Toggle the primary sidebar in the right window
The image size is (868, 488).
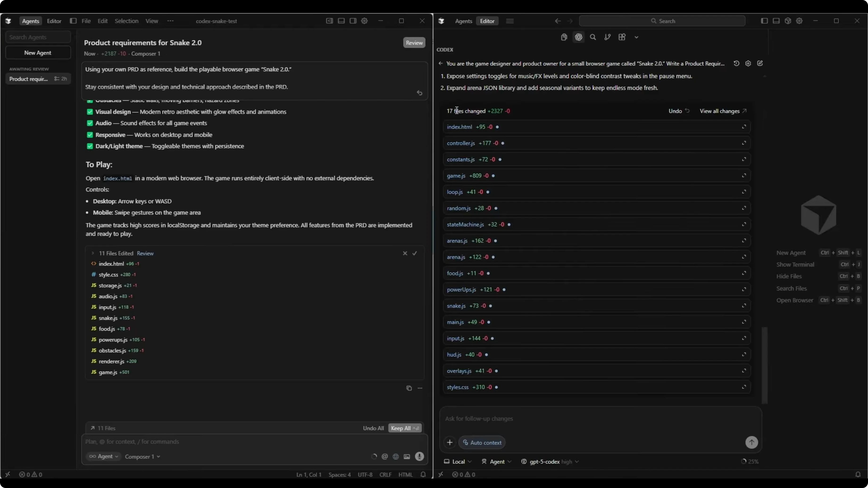[x=764, y=21]
